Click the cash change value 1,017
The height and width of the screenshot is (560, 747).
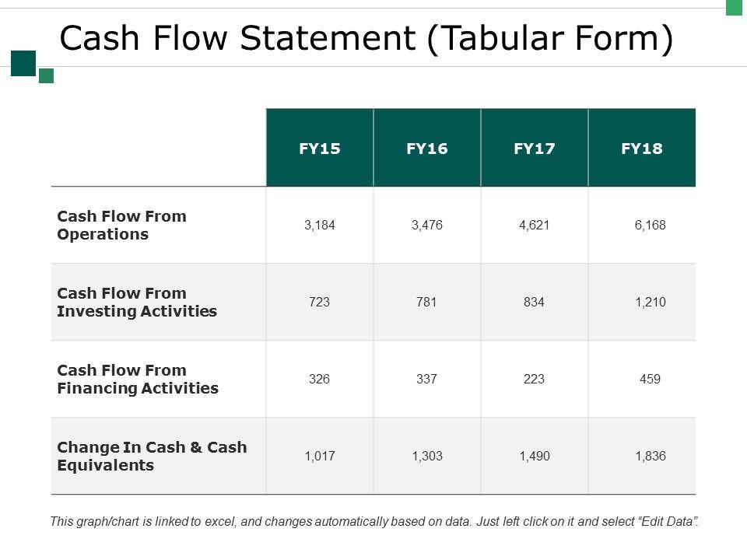pos(320,457)
